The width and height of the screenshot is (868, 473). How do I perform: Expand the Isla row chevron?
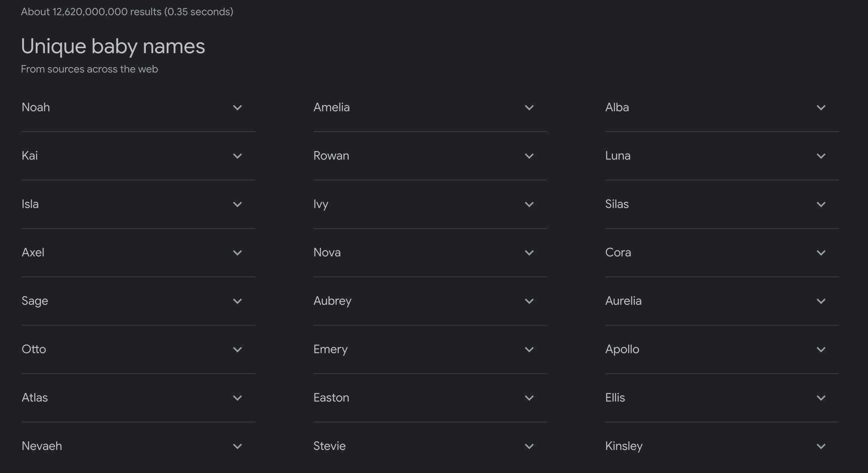237,205
